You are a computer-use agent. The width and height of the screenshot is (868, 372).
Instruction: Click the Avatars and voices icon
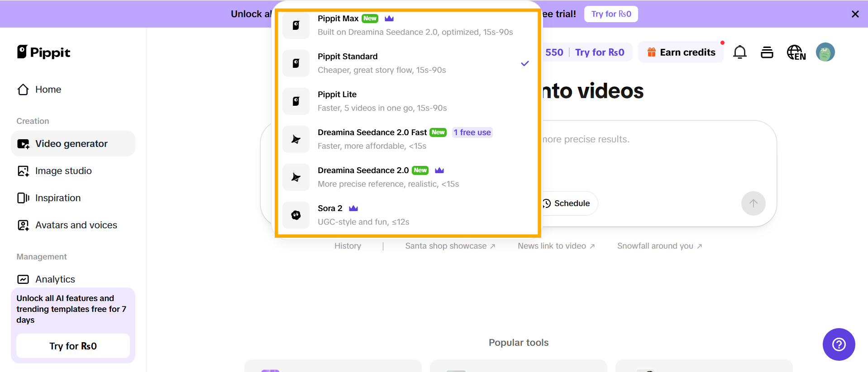[x=23, y=225]
